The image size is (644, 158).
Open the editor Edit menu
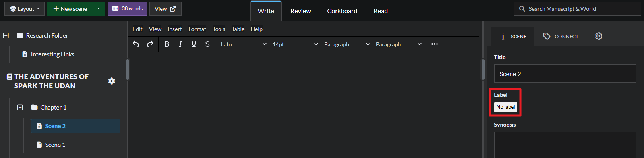[137, 29]
